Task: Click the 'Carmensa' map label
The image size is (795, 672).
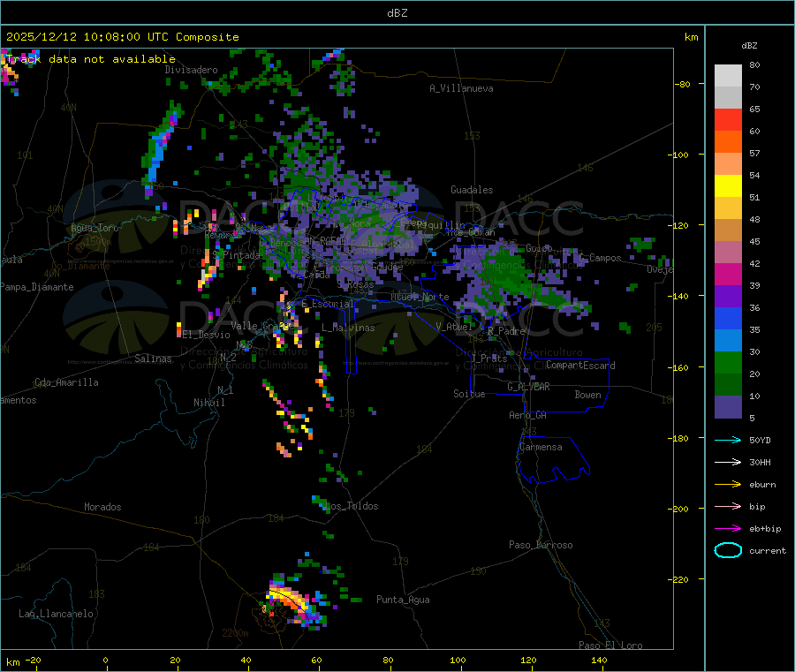Action: click(541, 447)
